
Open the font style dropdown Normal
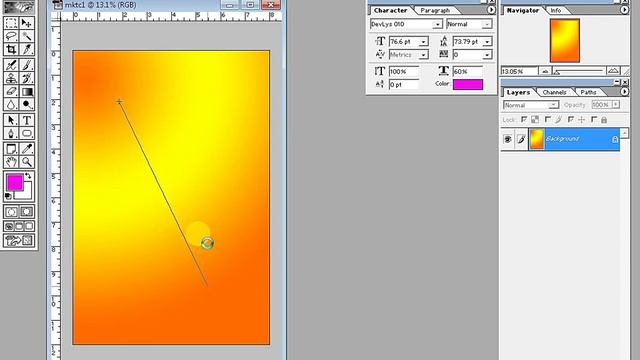(487, 24)
